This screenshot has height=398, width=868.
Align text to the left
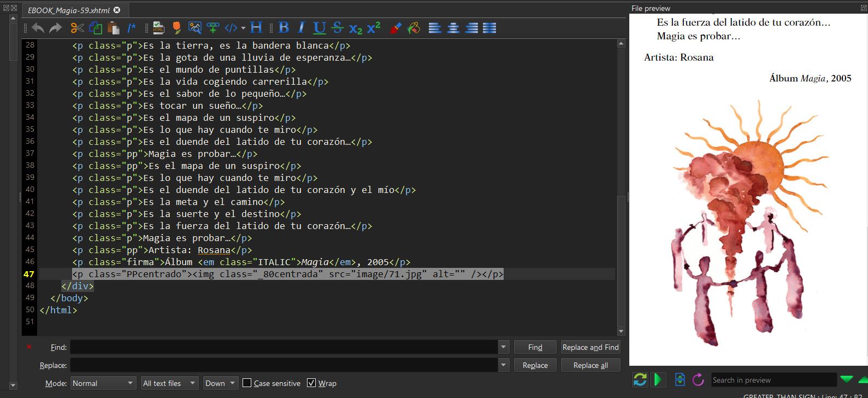click(x=435, y=28)
